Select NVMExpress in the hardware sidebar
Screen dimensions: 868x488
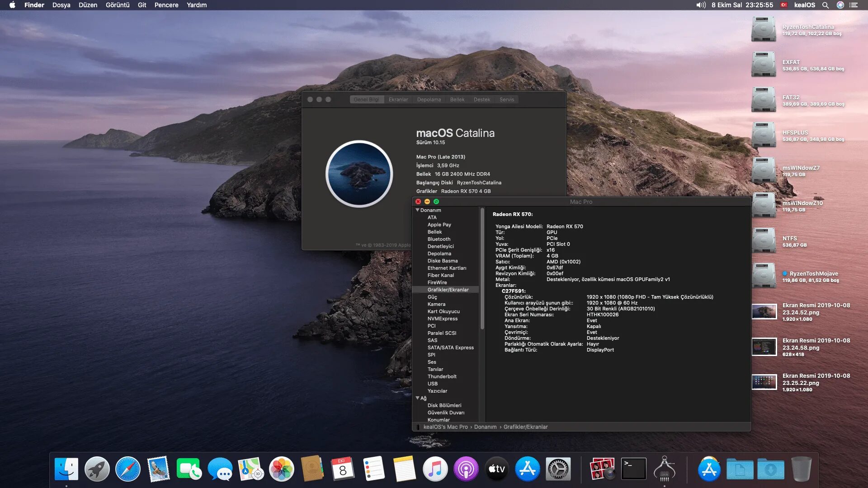tap(443, 319)
